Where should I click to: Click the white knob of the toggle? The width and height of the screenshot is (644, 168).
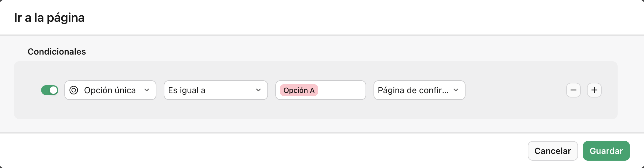click(53, 90)
